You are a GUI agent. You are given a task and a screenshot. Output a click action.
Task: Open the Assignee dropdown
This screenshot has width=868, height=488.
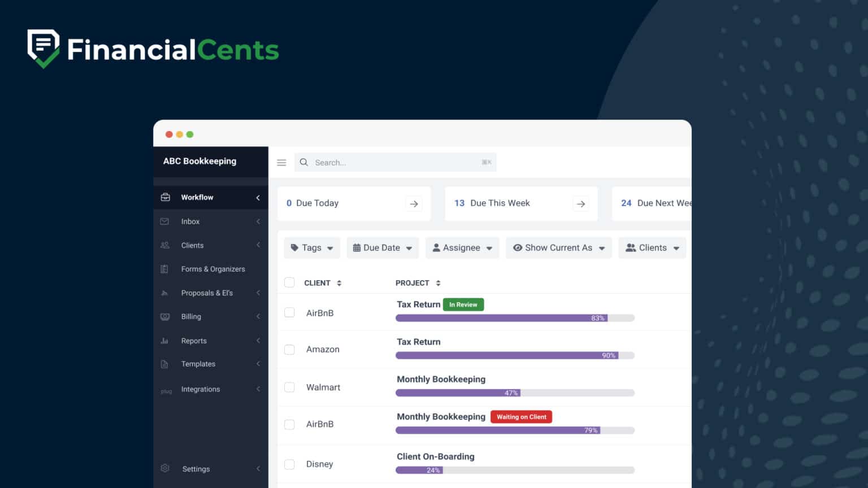pyautogui.click(x=462, y=247)
